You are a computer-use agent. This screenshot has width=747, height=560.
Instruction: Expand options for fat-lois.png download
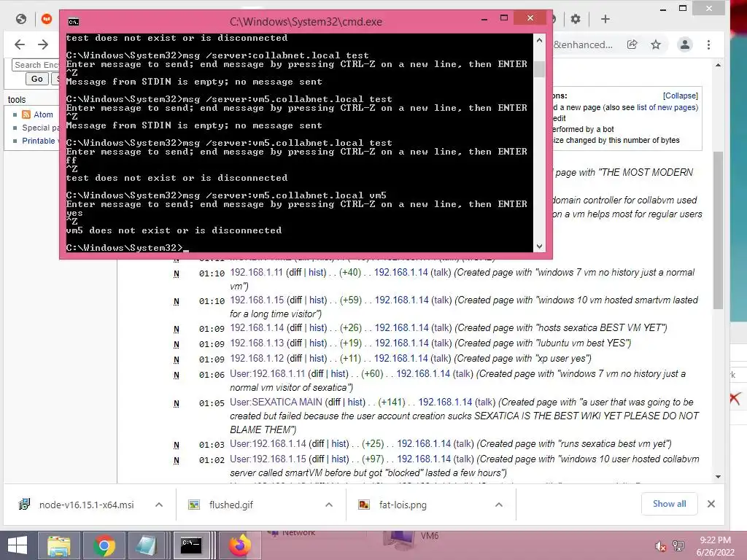click(499, 505)
